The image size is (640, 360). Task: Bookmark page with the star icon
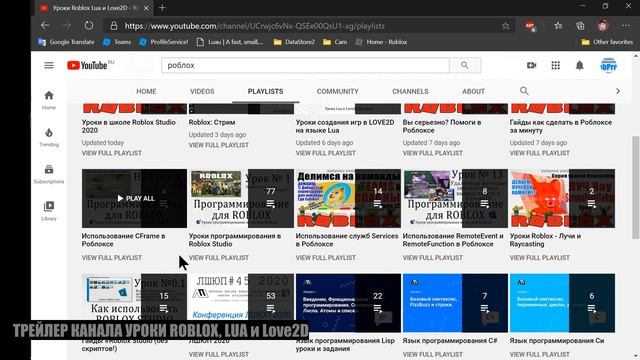pyautogui.click(x=505, y=26)
